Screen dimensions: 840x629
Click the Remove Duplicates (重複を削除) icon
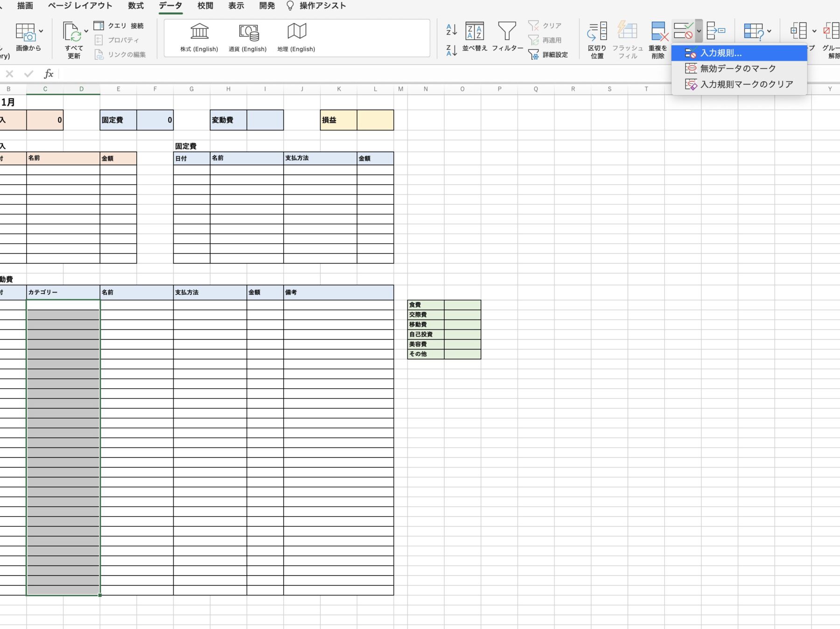658,32
